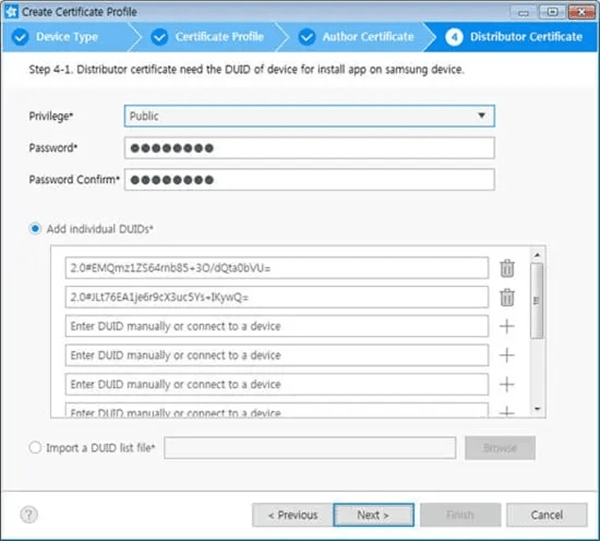The image size is (600, 541).
Task: Select the Distributor Certificate step tab
Action: 515,37
